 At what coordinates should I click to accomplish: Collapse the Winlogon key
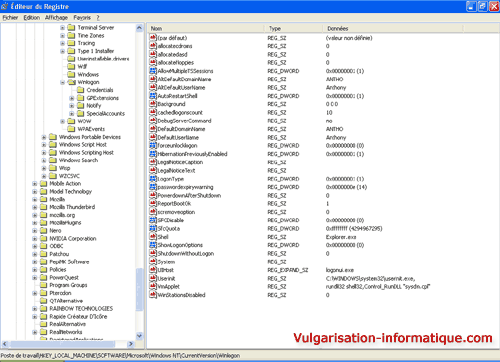click(x=62, y=82)
